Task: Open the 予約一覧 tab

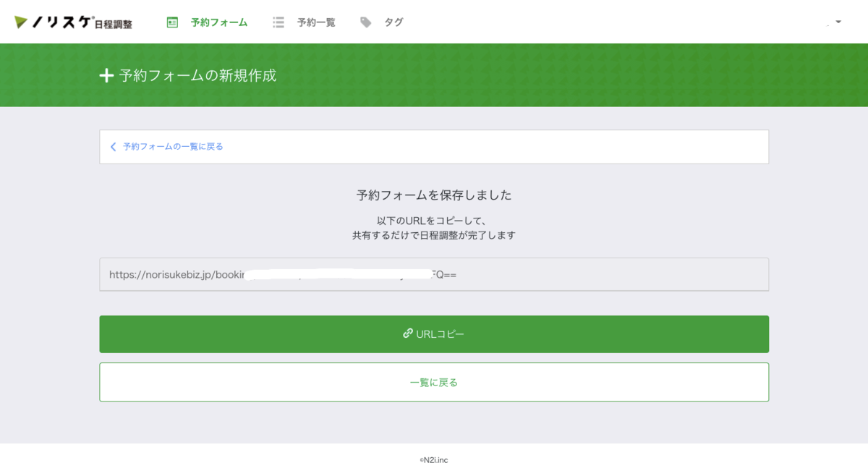Action: pyautogui.click(x=316, y=22)
